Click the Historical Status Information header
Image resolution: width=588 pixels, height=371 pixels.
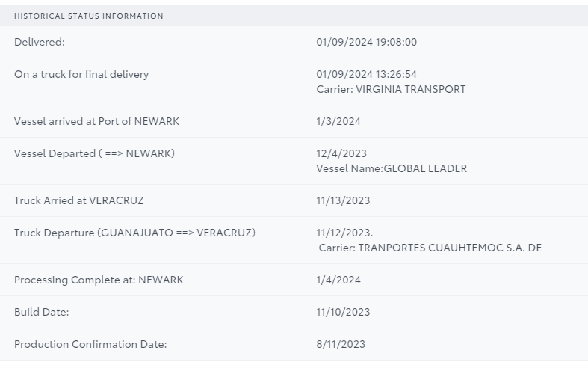[88, 16]
